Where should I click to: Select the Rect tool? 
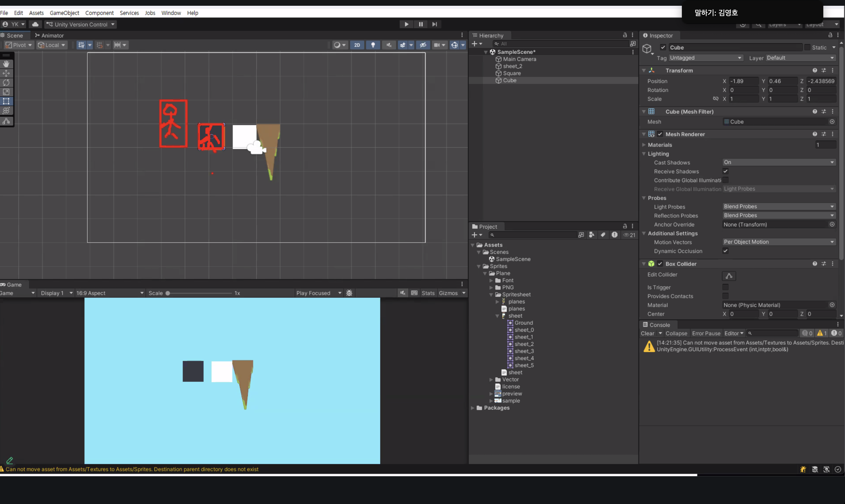point(6,101)
